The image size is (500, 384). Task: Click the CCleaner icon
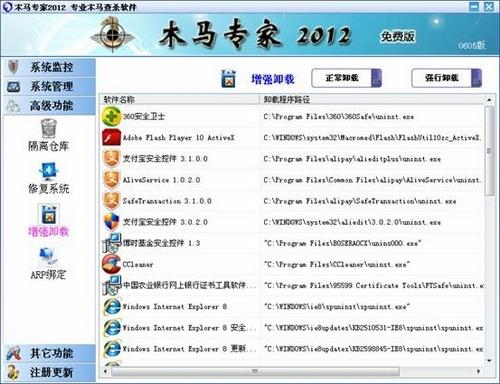111,264
